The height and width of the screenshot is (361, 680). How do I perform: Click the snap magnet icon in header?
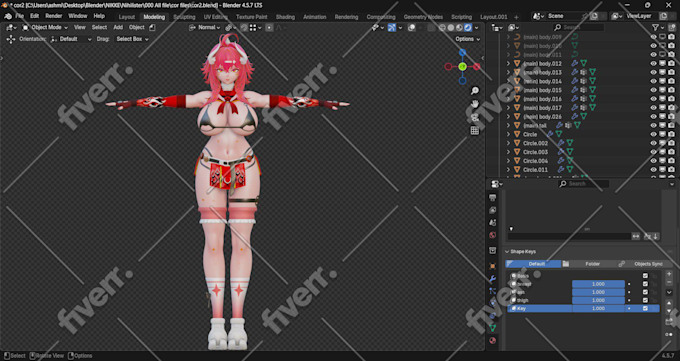(244, 28)
